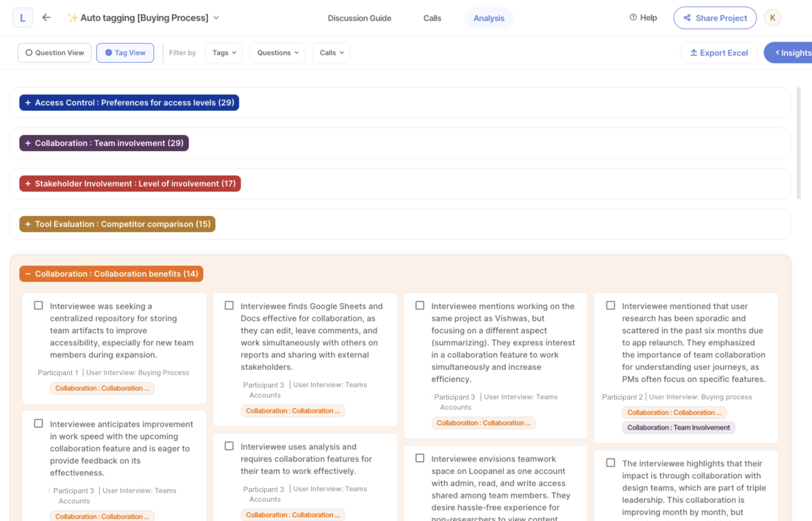The image size is (812, 521).
Task: Check the card about centralized repository
Action: click(x=38, y=305)
